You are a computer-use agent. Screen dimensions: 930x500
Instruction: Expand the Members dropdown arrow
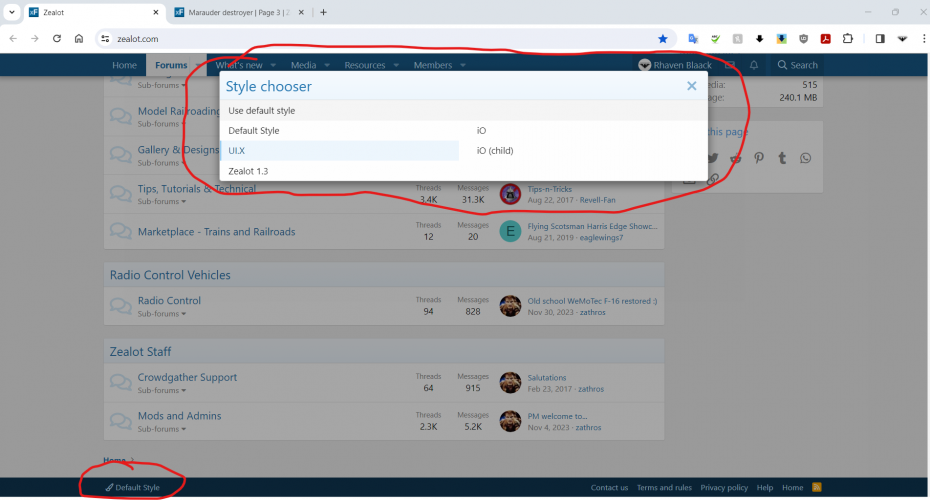click(463, 65)
